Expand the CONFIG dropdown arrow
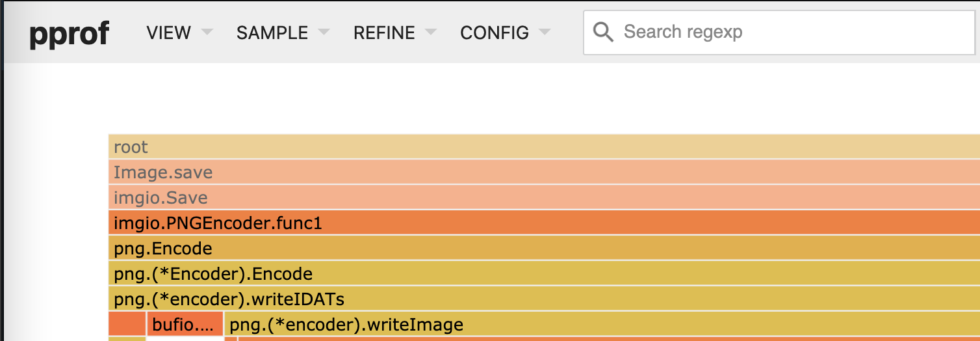This screenshot has width=980, height=341. pos(545,32)
